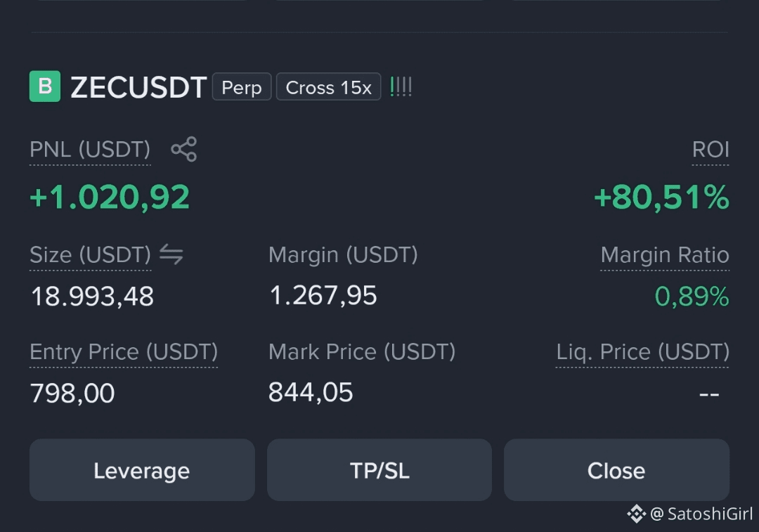Viewport: 759px width, 532px height.
Task: Toggle the Size unit swap arrows
Action: pos(171,254)
